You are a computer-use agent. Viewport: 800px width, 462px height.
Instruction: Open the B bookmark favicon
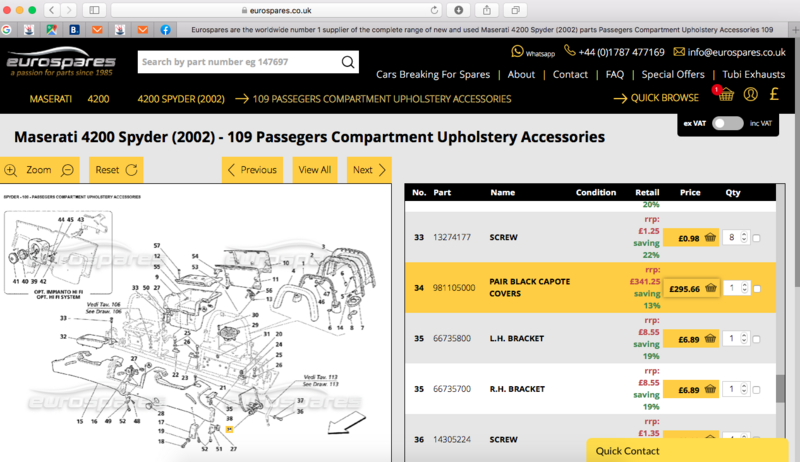point(74,30)
